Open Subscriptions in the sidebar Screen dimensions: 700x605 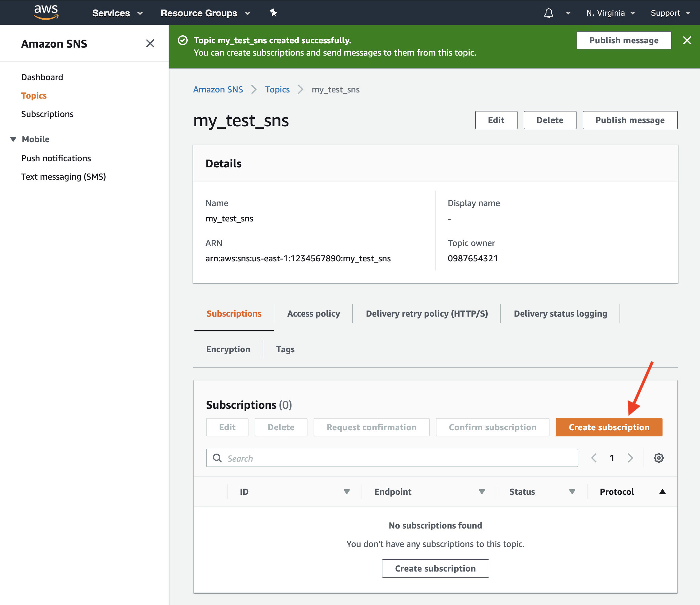pos(47,114)
